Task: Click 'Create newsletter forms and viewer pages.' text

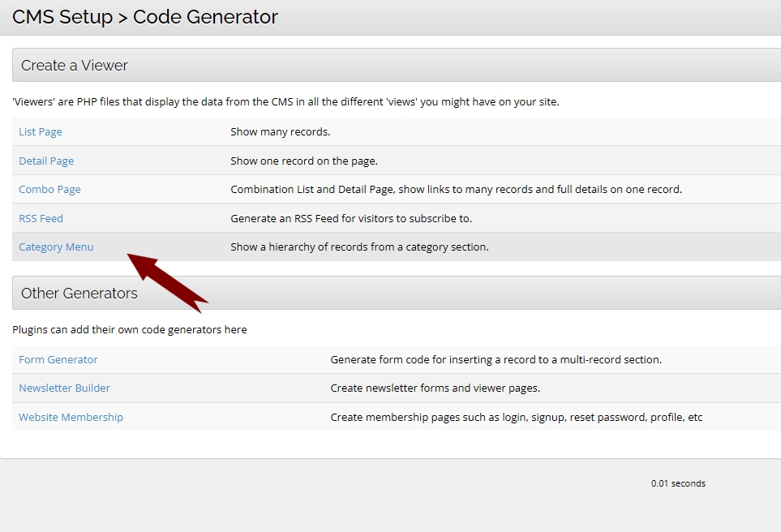Action: pos(435,388)
